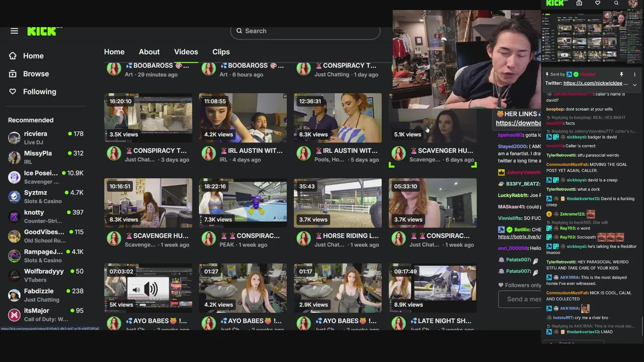The image size is (644, 362).
Task: Click the pin icon on pinned KickBot message
Action: coord(621,74)
